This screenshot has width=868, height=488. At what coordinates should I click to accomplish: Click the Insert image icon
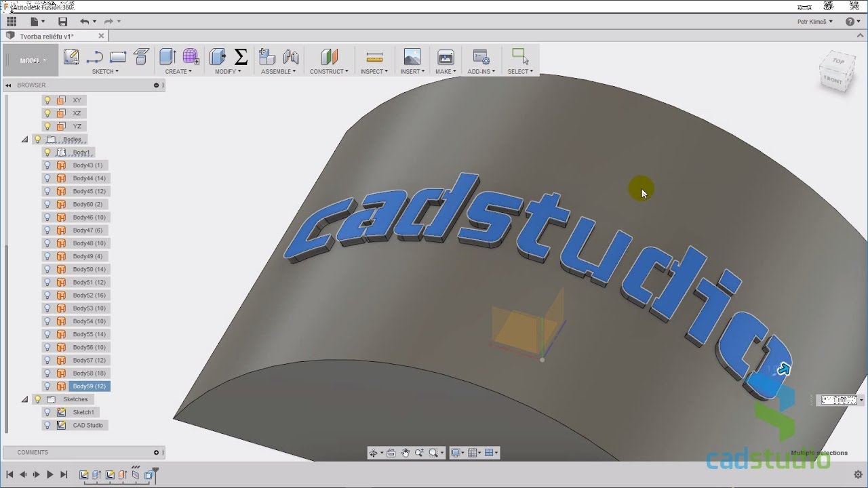click(x=412, y=57)
